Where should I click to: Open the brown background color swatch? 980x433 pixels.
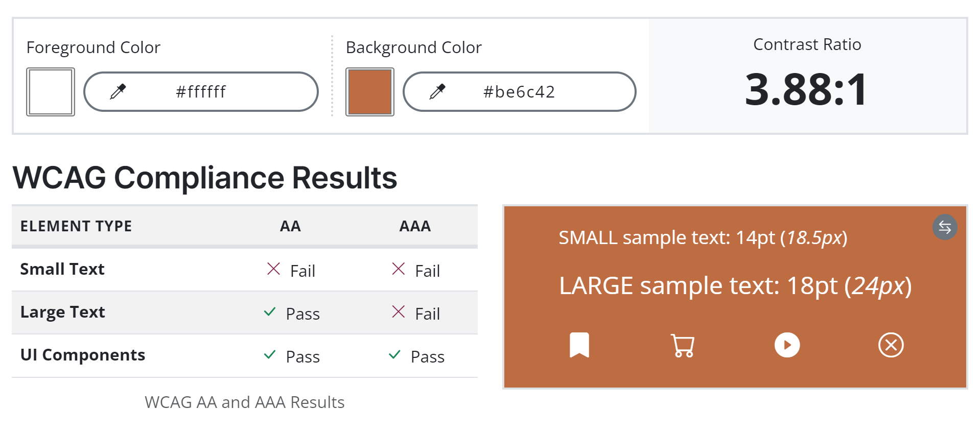pyautogui.click(x=370, y=92)
